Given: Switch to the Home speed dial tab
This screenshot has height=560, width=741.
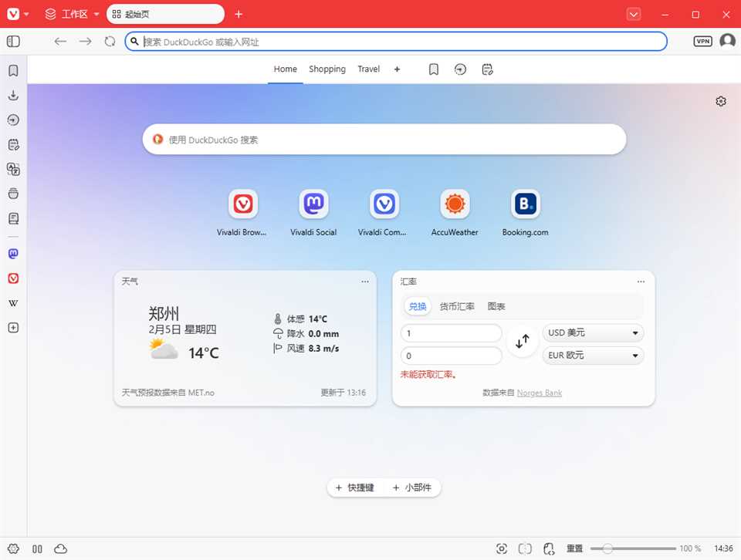Looking at the screenshot, I should tap(286, 69).
